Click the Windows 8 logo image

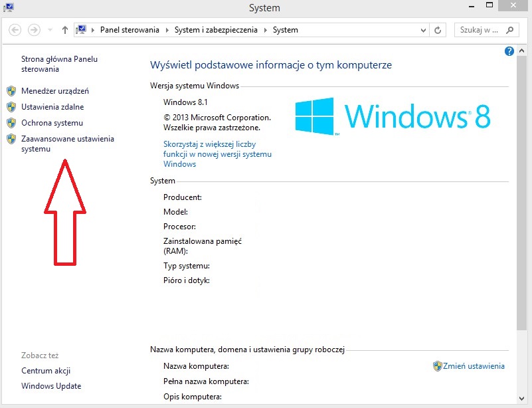pos(393,116)
